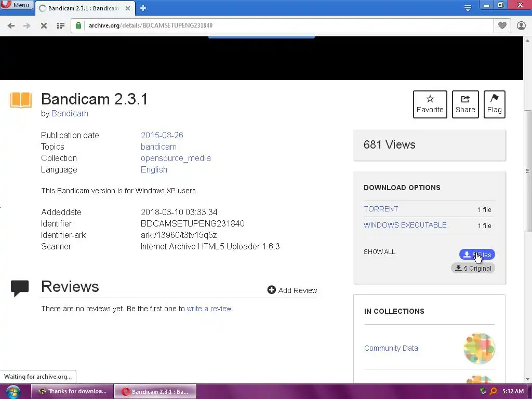Flag this item
Image resolution: width=532 pixels, height=399 pixels.
(x=495, y=104)
